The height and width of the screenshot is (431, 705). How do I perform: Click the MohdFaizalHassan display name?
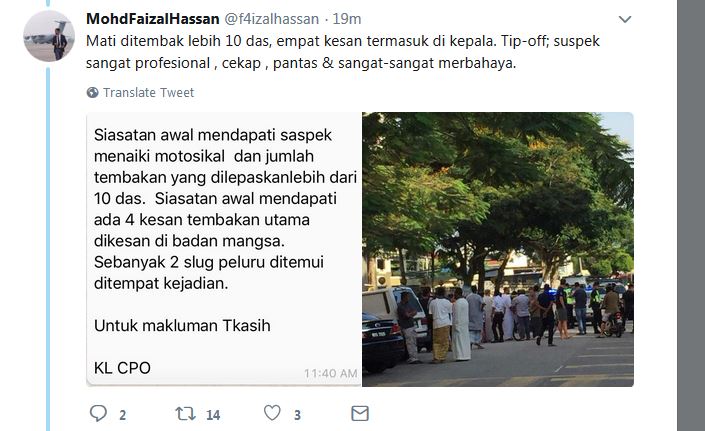(x=152, y=19)
